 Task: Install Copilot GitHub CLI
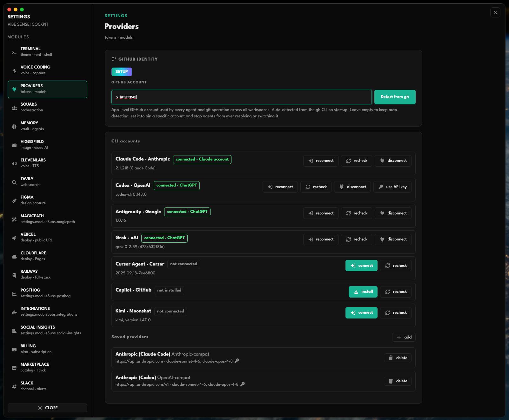point(363,292)
